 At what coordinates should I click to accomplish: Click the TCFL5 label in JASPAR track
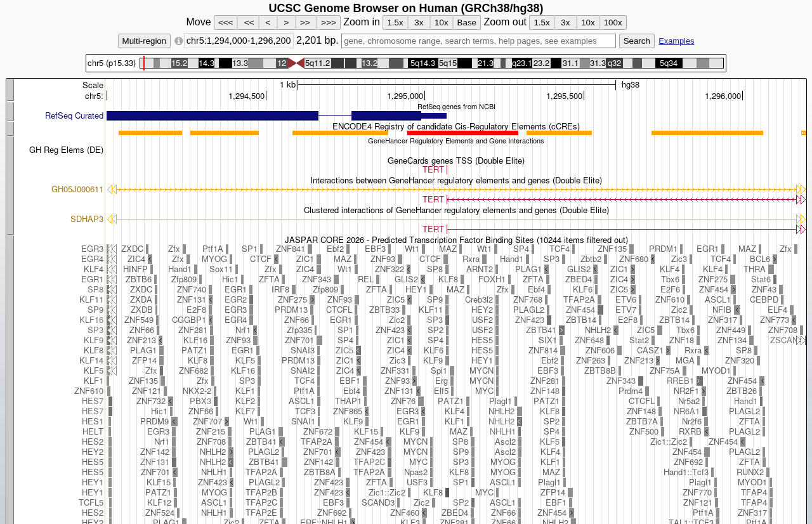[x=91, y=503]
